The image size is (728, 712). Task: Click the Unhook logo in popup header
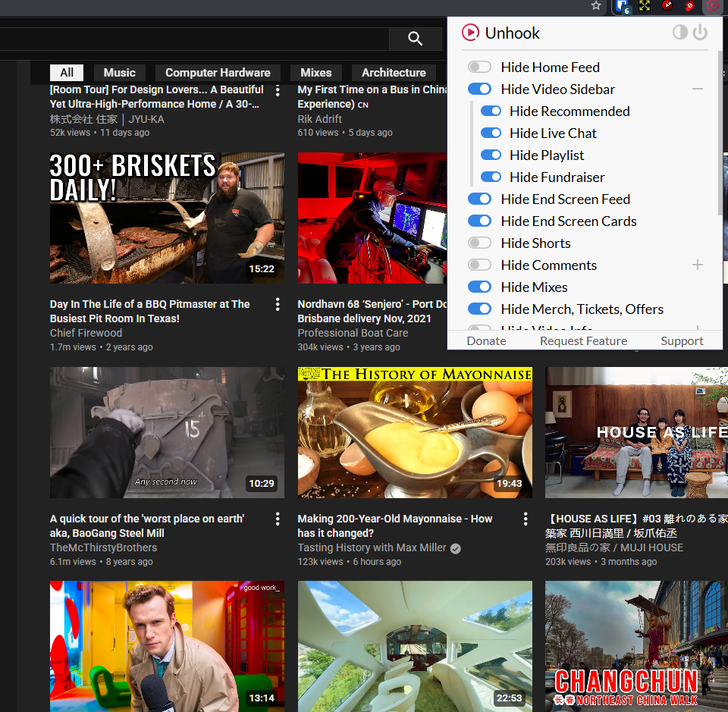click(x=470, y=33)
